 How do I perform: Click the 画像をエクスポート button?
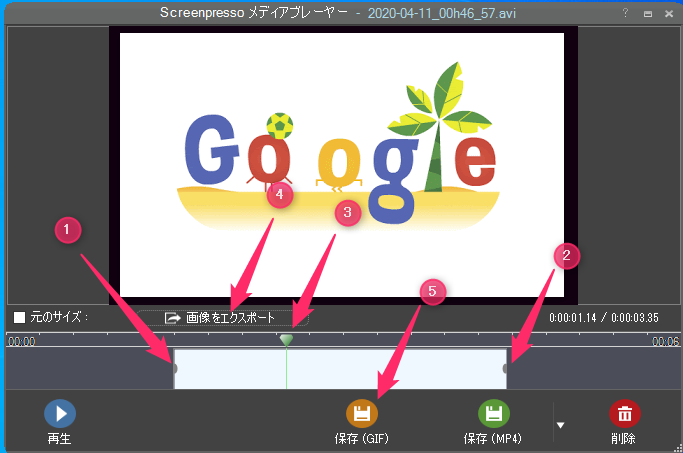click(223, 318)
